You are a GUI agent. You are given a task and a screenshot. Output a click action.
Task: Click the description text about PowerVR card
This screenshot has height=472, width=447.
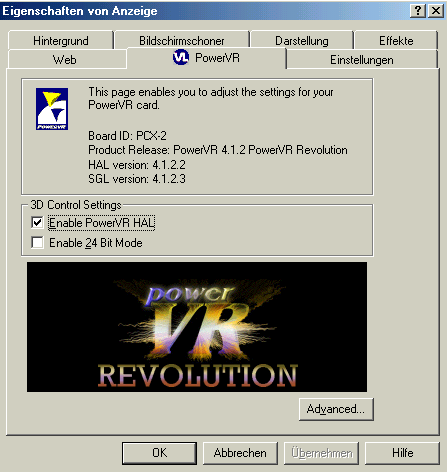pyautogui.click(x=211, y=98)
